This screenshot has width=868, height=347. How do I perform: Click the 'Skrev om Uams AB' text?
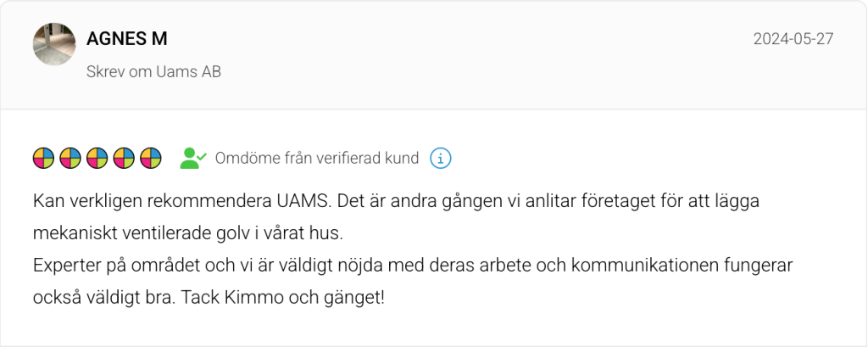[x=153, y=72]
